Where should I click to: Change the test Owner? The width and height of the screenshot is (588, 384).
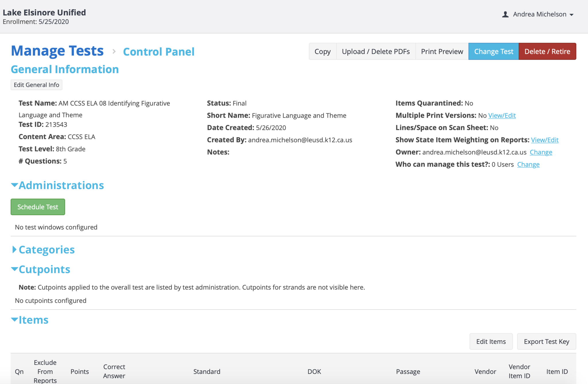(541, 152)
